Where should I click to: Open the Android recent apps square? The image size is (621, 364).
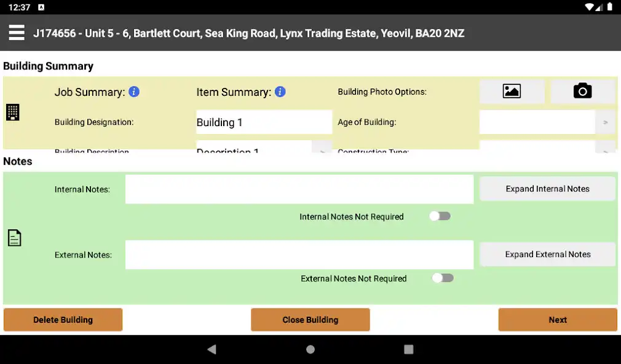pos(408,349)
